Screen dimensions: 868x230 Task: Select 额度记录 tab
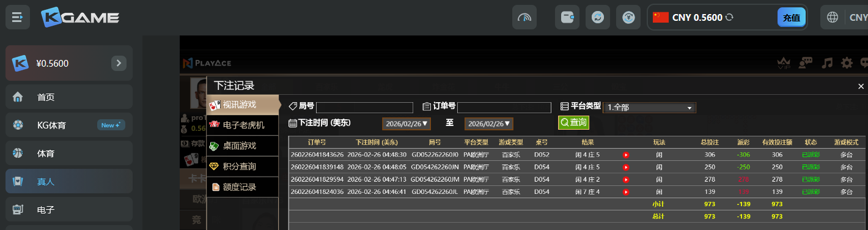click(243, 187)
